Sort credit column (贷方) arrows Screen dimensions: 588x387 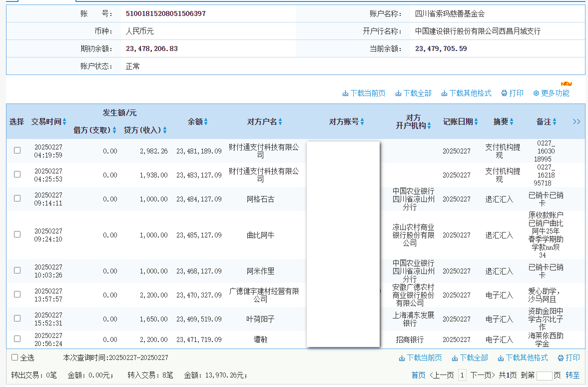tap(165, 130)
